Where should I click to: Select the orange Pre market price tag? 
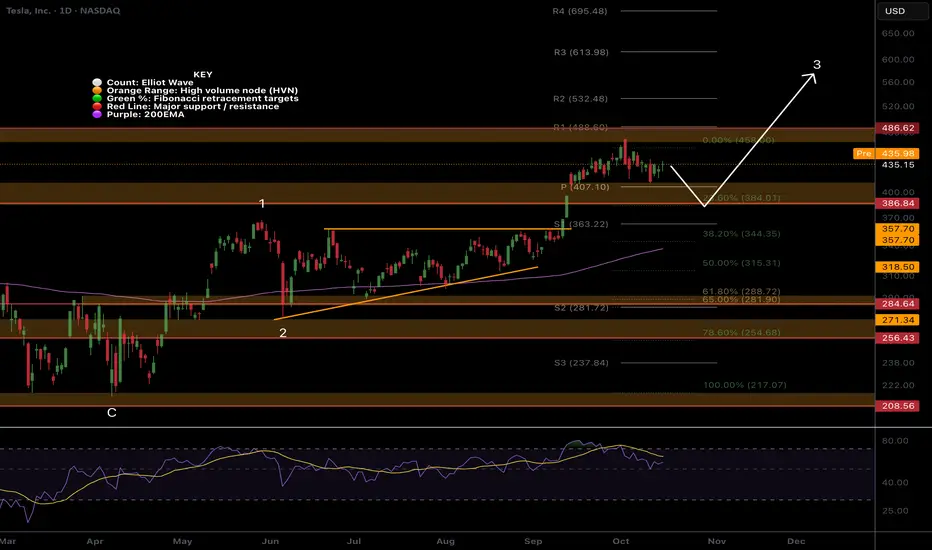pyautogui.click(x=863, y=153)
